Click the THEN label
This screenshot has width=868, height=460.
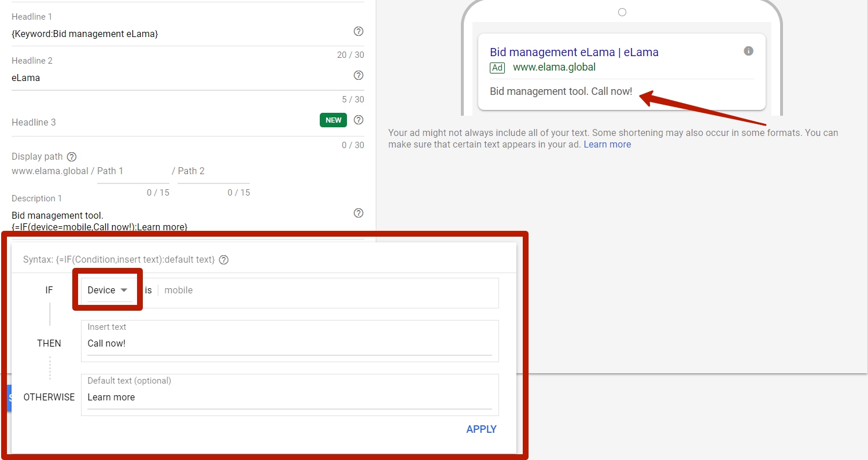point(49,344)
